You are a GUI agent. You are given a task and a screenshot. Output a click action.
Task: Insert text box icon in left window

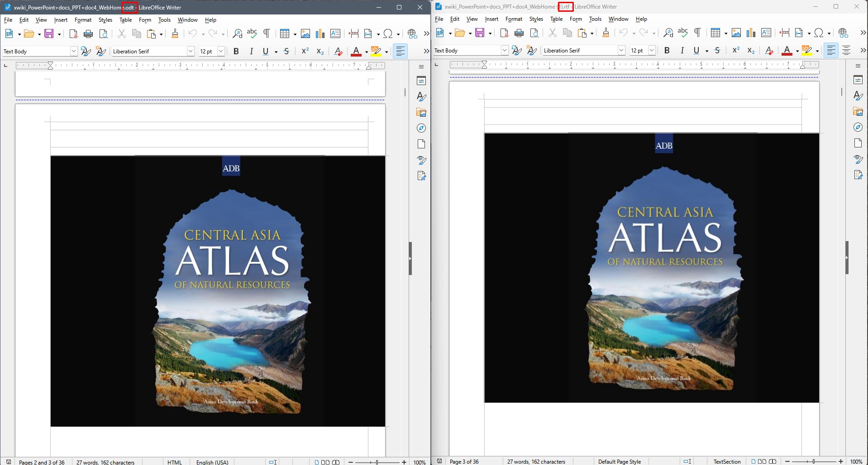(335, 33)
